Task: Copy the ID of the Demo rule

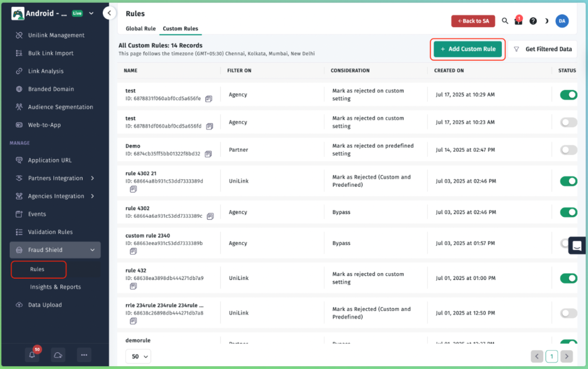Action: coord(208,155)
